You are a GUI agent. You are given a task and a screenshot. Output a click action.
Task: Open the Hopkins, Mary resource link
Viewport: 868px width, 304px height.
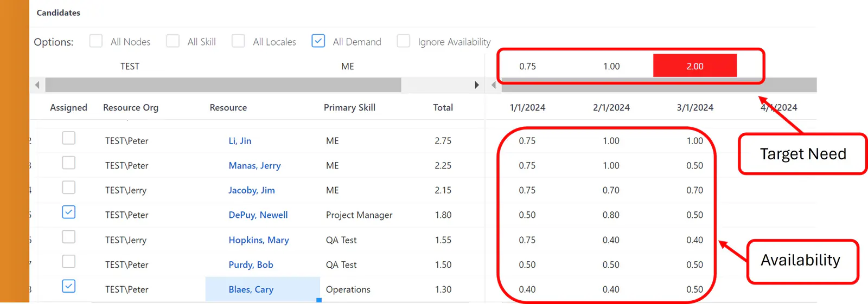[x=259, y=240]
